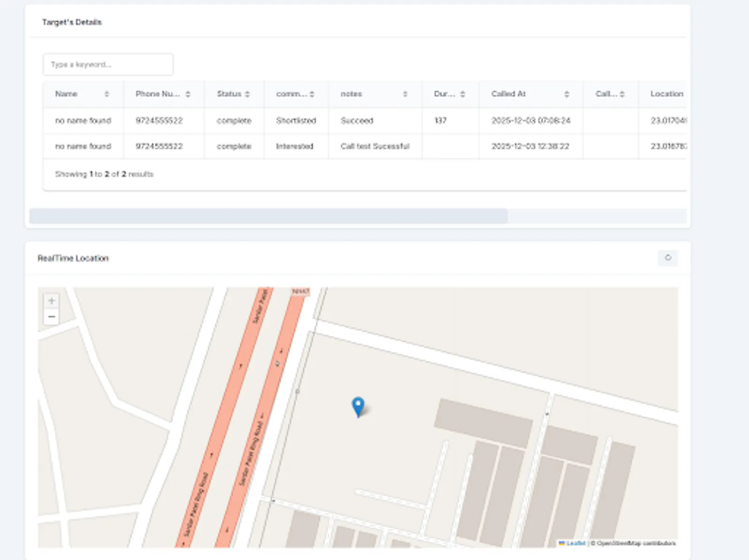Screen dimensions: 749x560
Task: Open the Leaflet attribution link
Action: (575, 543)
